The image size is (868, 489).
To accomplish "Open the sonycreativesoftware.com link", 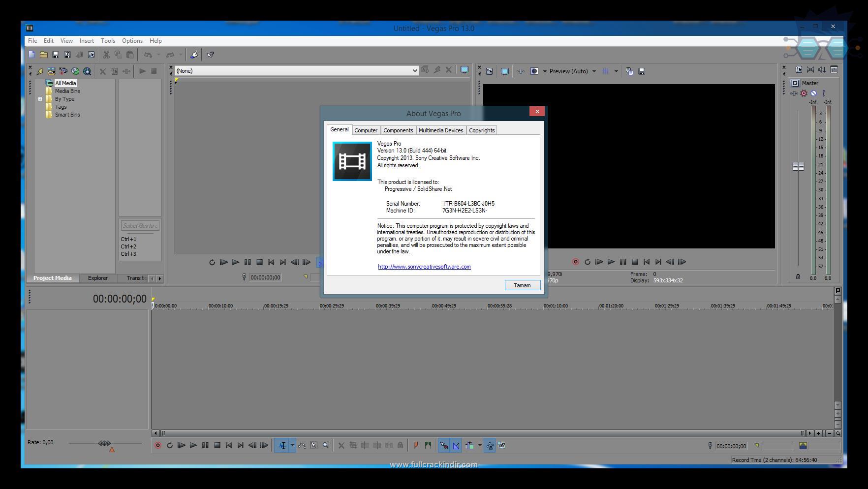I will (x=424, y=267).
